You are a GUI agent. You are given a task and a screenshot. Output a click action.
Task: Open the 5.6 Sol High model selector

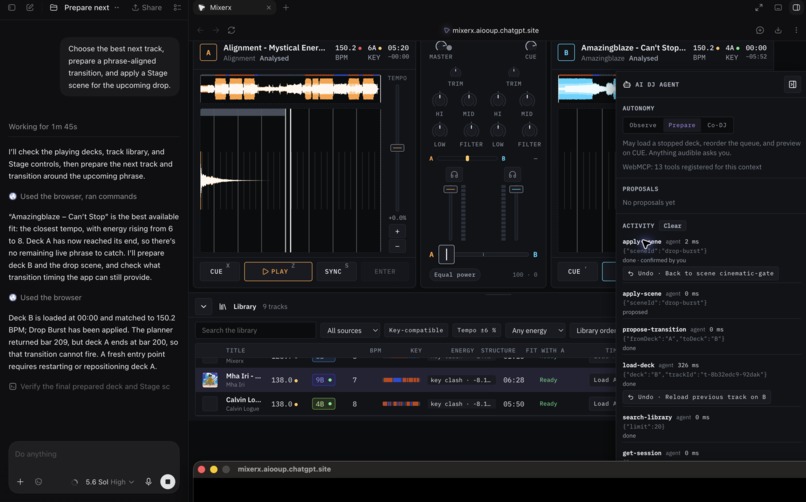(x=109, y=482)
